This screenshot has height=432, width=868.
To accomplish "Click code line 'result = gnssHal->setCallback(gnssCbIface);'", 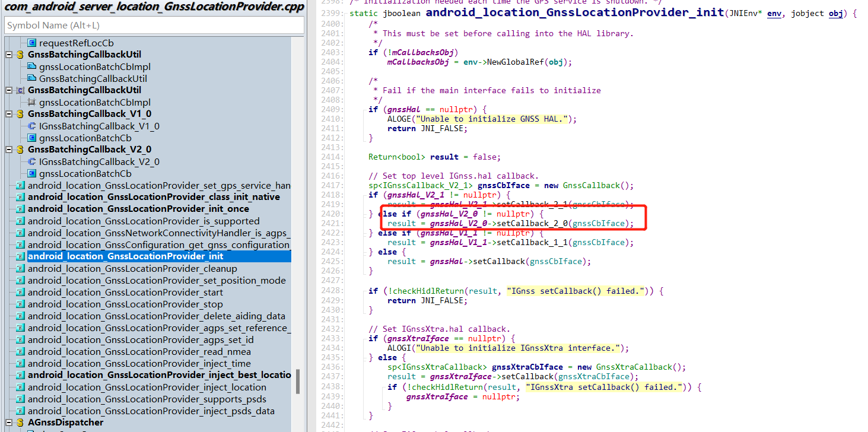I will pos(489,261).
